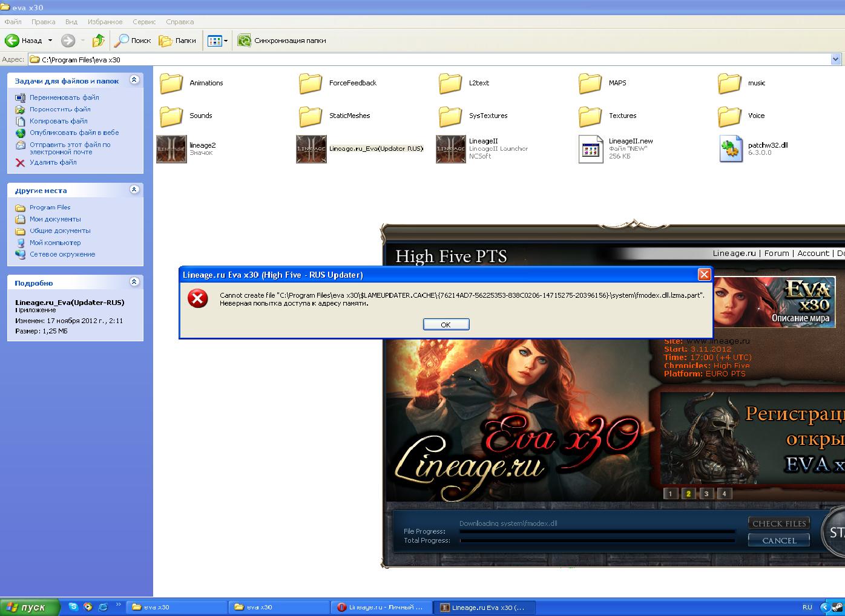Open the Вид menu

pos(71,22)
